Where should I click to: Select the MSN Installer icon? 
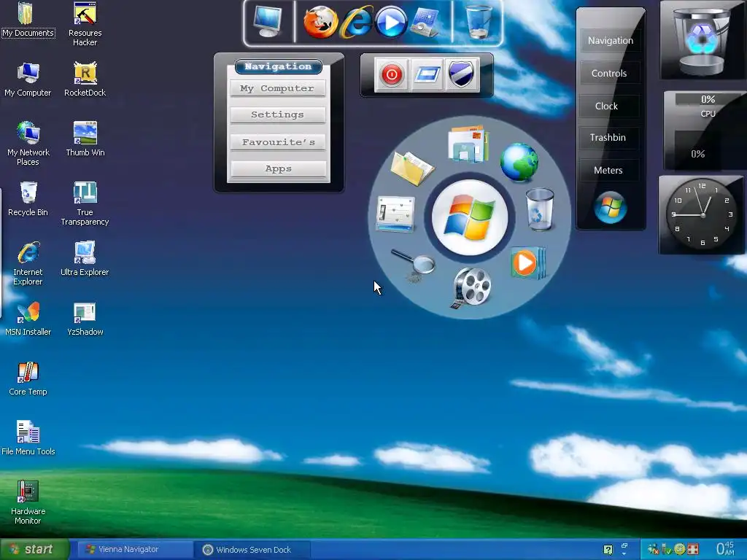28,319
